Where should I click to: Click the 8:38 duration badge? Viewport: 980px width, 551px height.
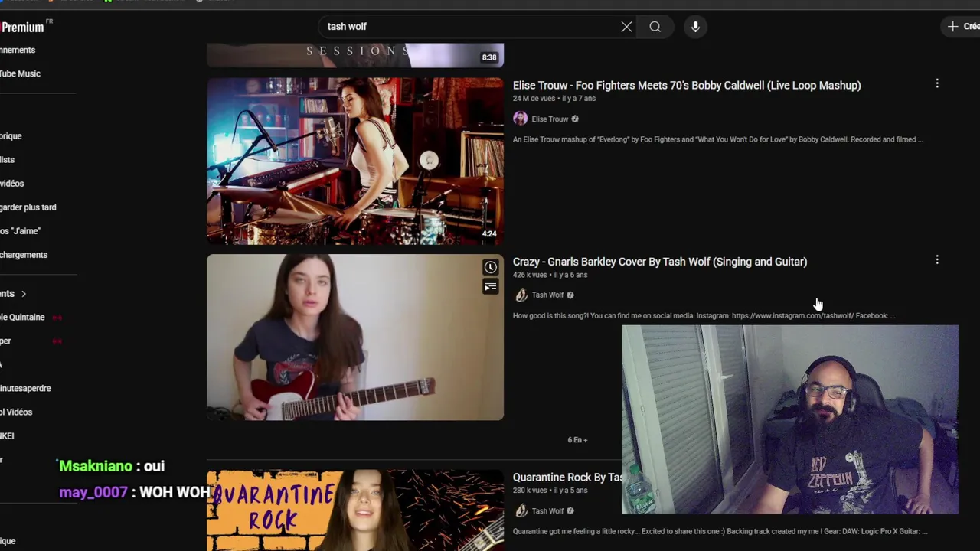(x=489, y=57)
